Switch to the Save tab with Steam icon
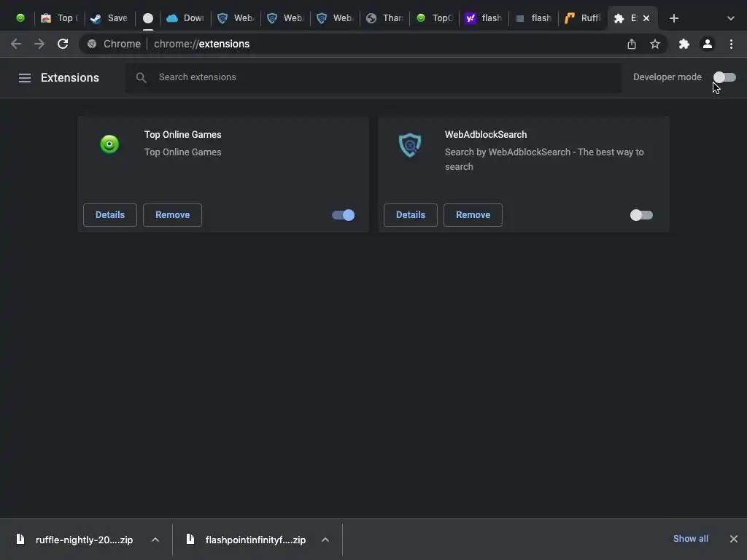 coord(109,18)
